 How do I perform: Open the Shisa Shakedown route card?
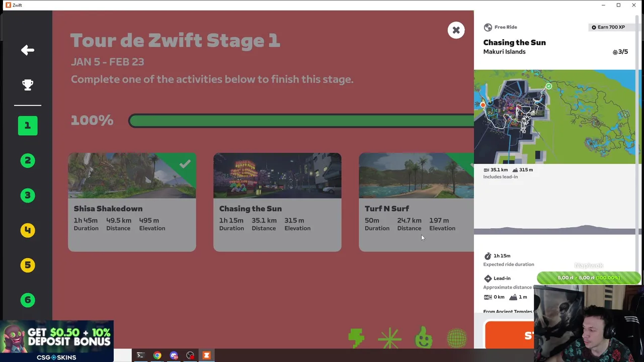click(132, 202)
